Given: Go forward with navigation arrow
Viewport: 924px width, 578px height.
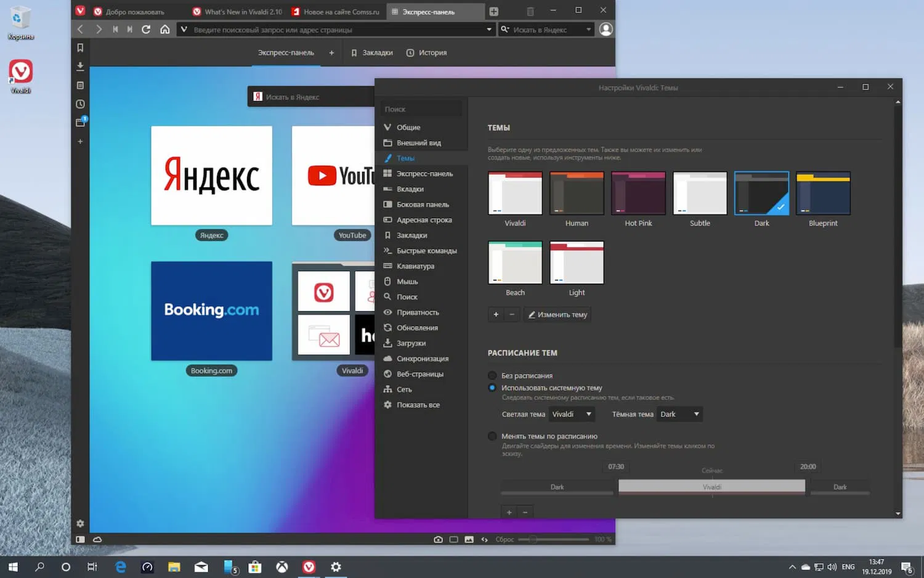Looking at the screenshot, I should tap(99, 29).
